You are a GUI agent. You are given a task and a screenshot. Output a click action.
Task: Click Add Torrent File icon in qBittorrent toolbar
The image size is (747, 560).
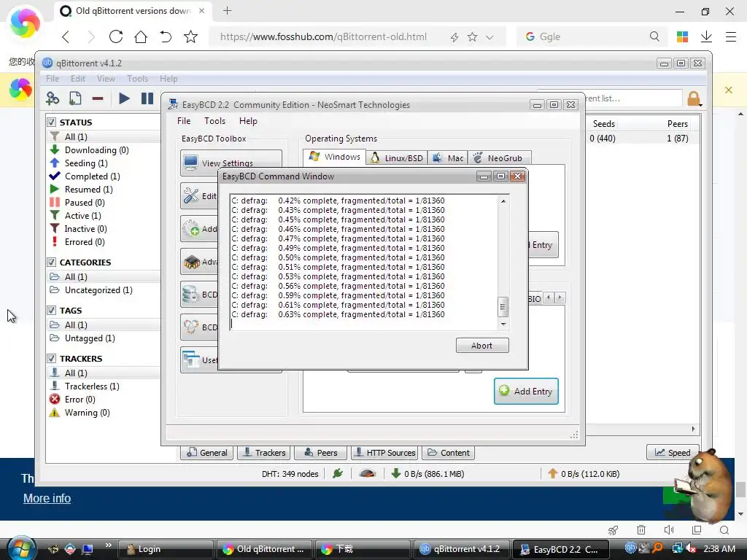tap(75, 98)
